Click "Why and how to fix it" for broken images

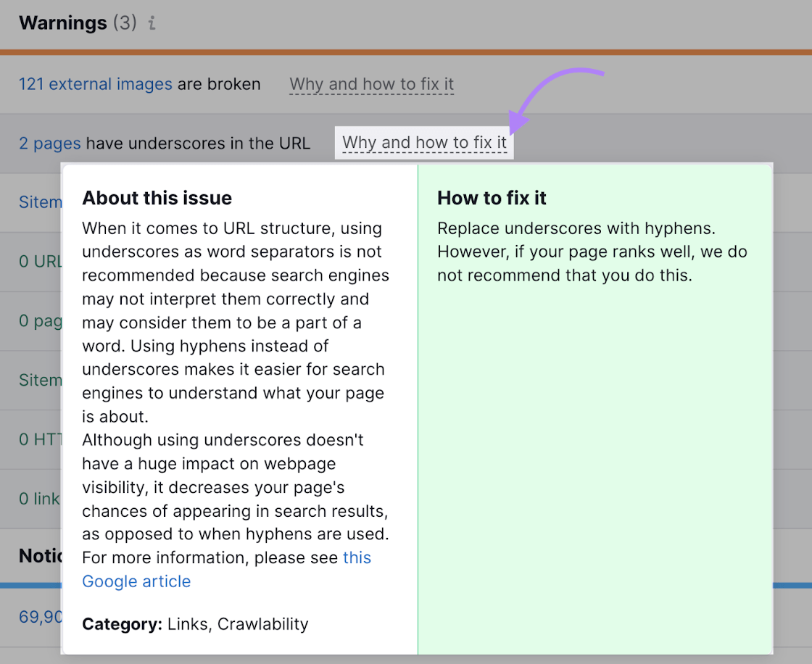pyautogui.click(x=371, y=84)
